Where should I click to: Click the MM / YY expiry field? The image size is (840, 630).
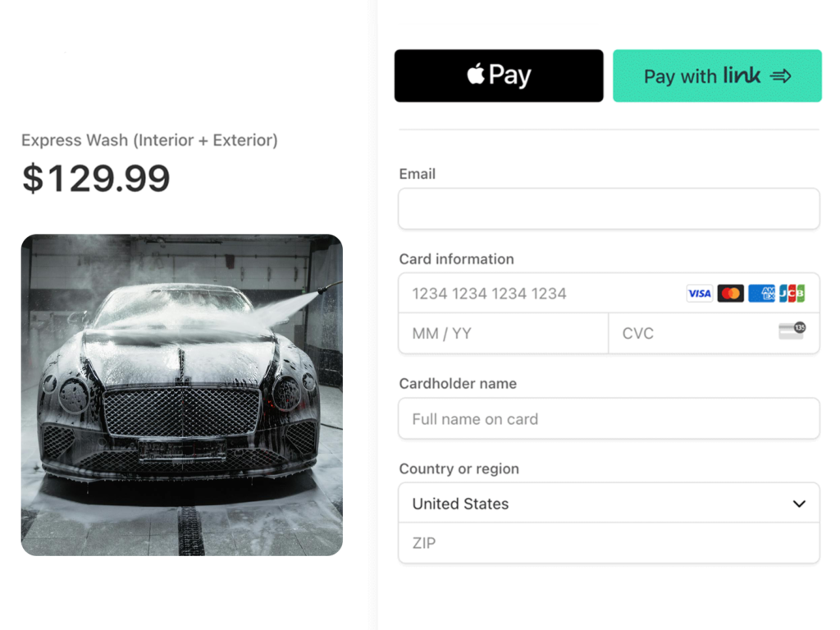click(x=502, y=333)
